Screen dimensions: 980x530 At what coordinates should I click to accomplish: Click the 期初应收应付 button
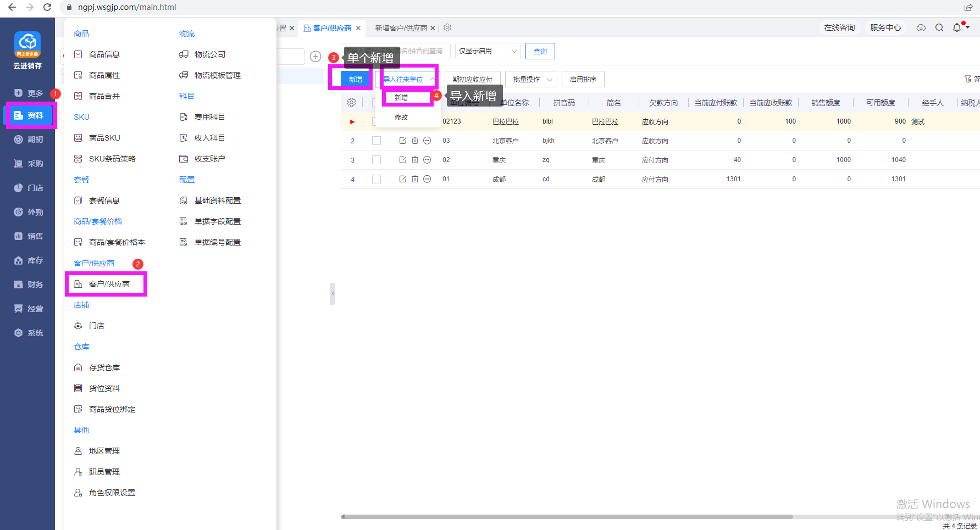click(472, 80)
